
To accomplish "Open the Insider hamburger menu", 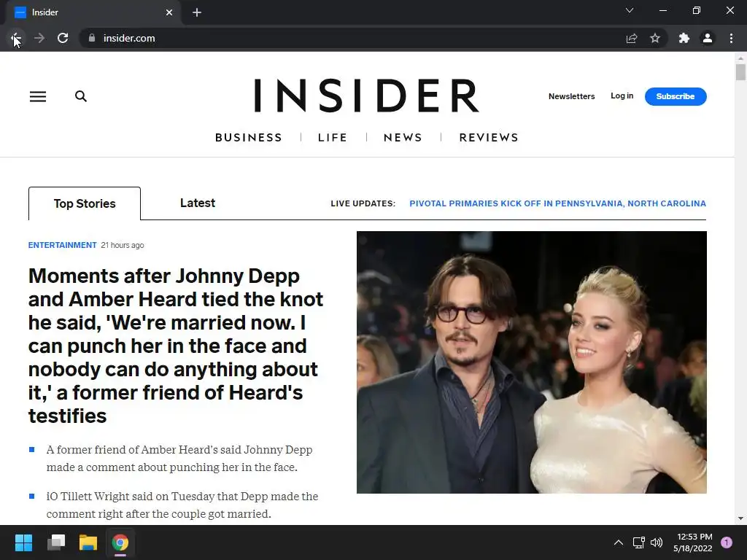I will 38,97.
